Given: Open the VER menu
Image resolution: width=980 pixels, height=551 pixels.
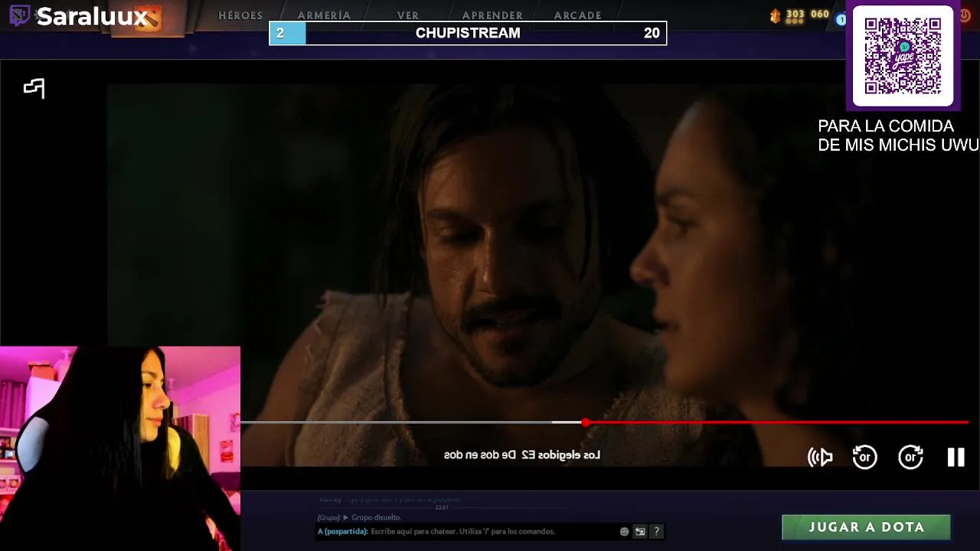Looking at the screenshot, I should (408, 15).
